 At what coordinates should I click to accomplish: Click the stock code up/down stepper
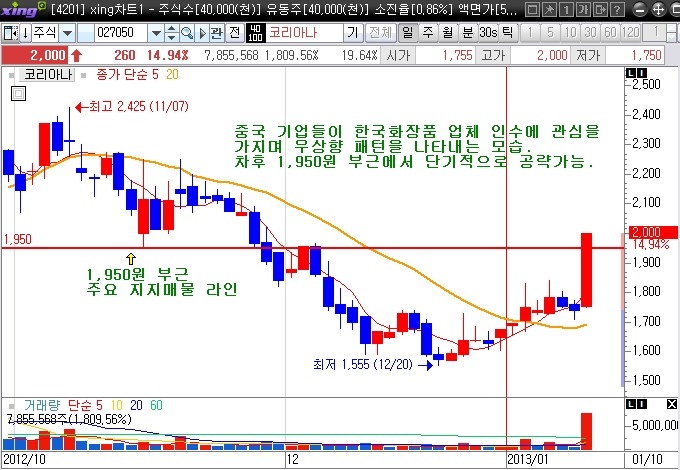tap(172, 33)
